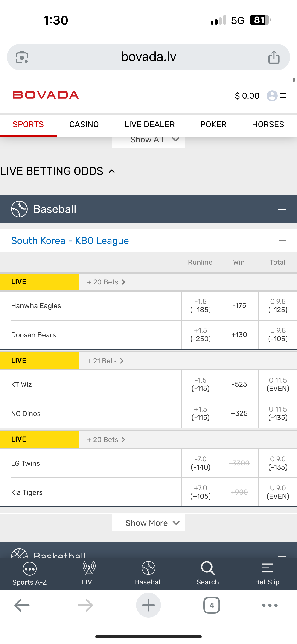The width and height of the screenshot is (297, 644).
Task: Collapse the Live Betting Odds heading
Action: click(112, 171)
